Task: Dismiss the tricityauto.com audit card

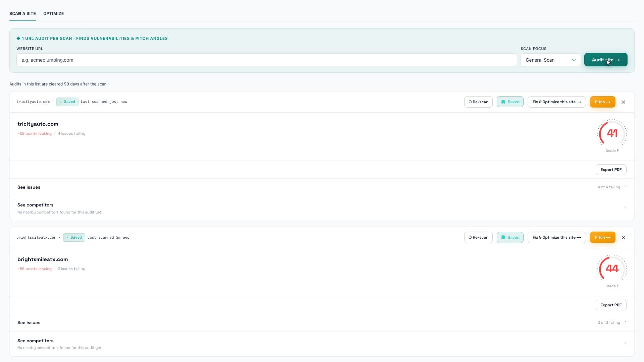Action: pos(624,102)
